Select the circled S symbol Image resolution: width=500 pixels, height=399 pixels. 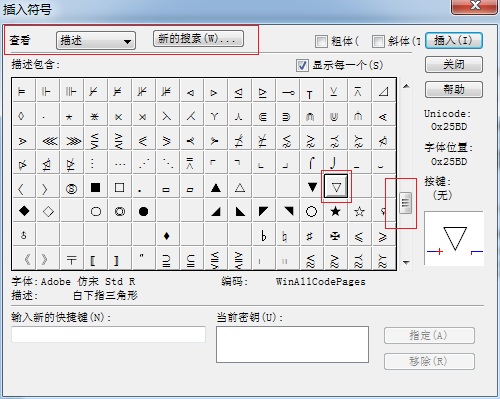pos(71,189)
